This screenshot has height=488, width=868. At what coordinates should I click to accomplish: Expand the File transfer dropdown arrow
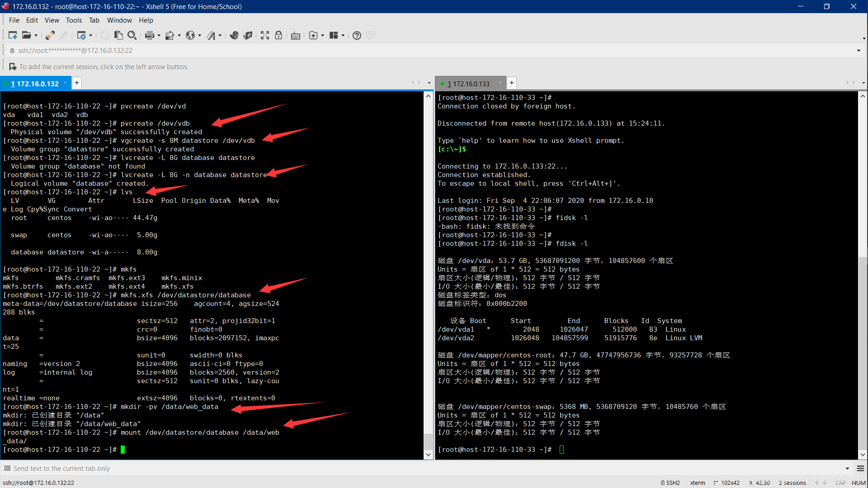point(179,35)
